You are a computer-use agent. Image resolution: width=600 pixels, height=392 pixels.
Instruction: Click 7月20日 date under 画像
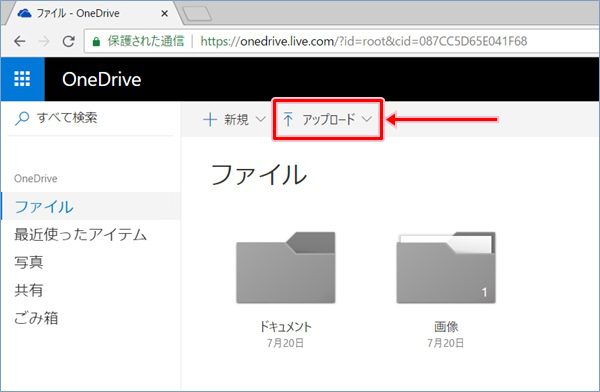click(x=446, y=343)
